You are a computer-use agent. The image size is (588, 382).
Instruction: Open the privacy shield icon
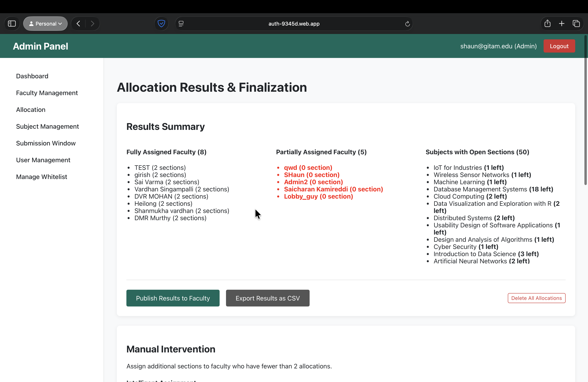click(x=161, y=24)
